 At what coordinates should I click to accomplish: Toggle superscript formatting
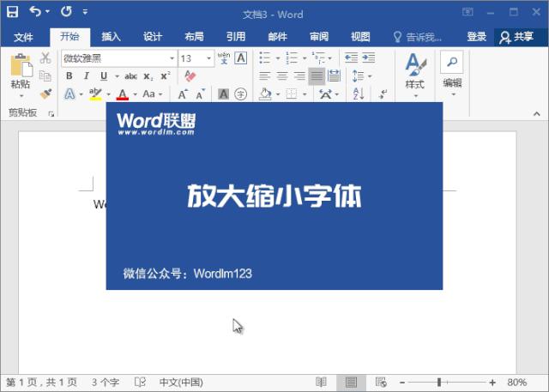click(x=166, y=76)
